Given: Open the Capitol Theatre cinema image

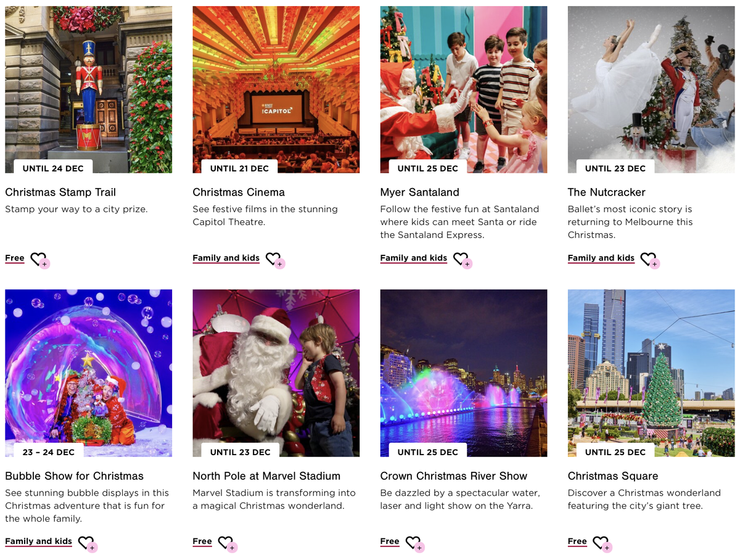Looking at the screenshot, I should [276, 89].
